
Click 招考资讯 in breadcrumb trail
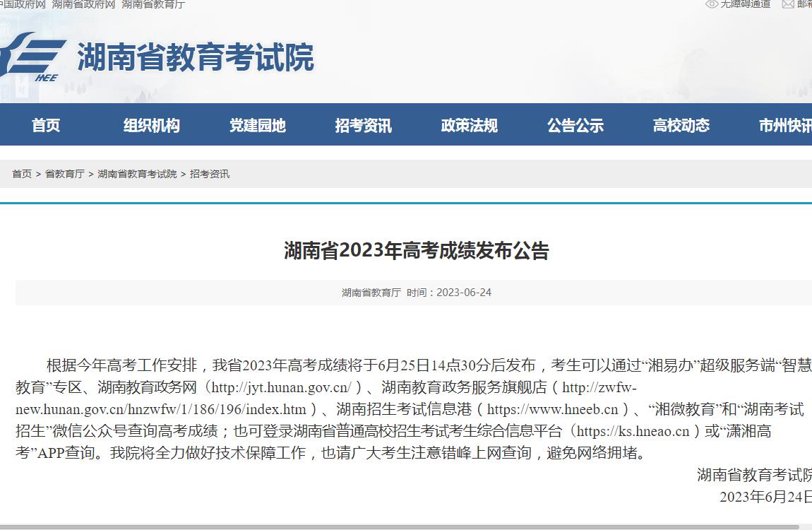click(x=210, y=174)
